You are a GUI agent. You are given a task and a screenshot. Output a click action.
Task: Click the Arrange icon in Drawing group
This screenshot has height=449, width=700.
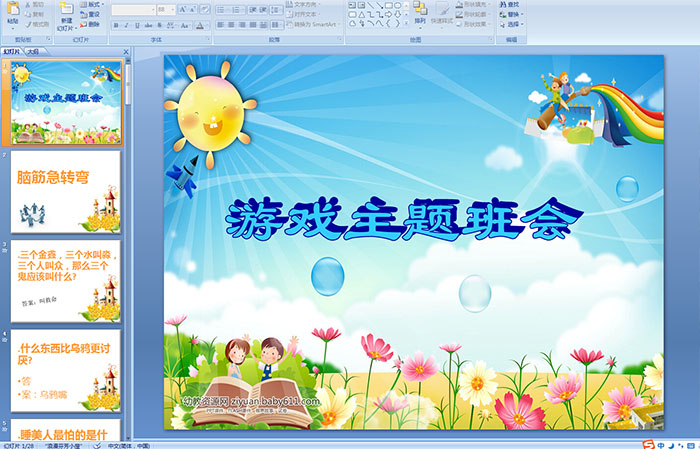coord(420,14)
